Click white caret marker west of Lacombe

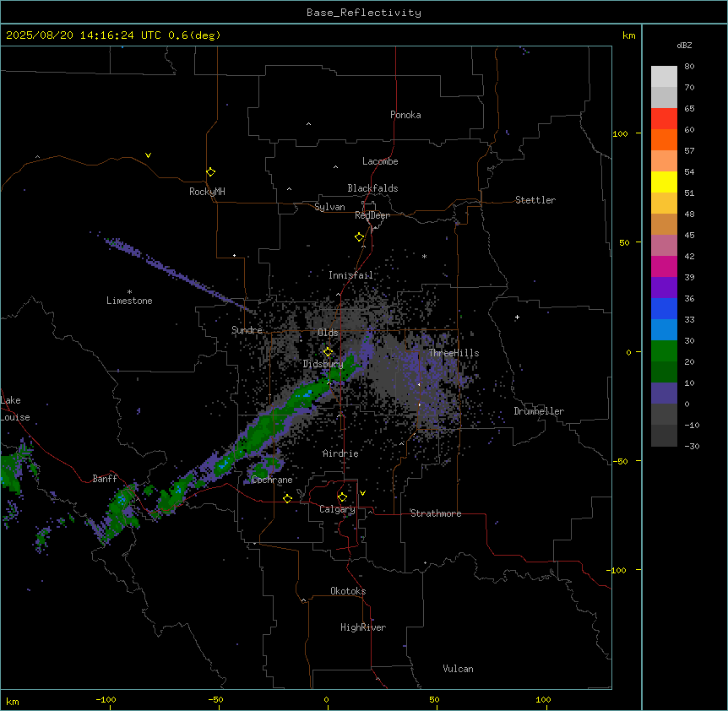[335, 166]
